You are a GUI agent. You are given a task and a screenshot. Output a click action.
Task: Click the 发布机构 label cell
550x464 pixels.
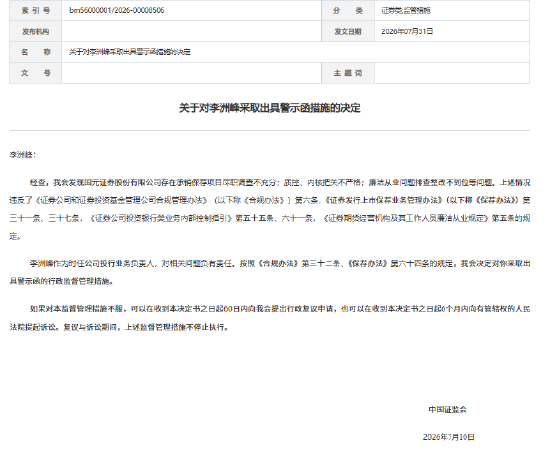click(35, 31)
